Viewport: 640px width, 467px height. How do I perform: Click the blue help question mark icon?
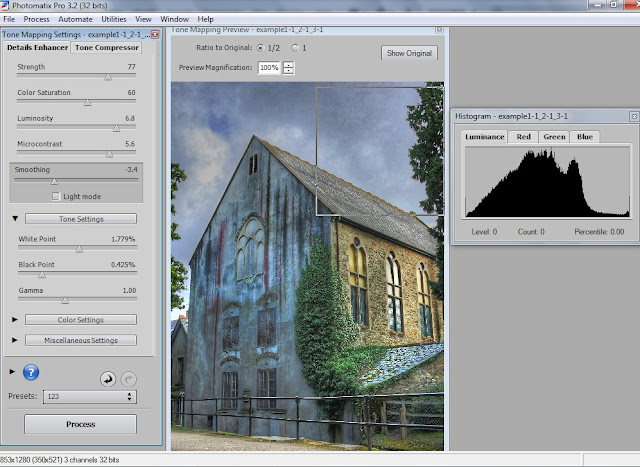pos(31,373)
